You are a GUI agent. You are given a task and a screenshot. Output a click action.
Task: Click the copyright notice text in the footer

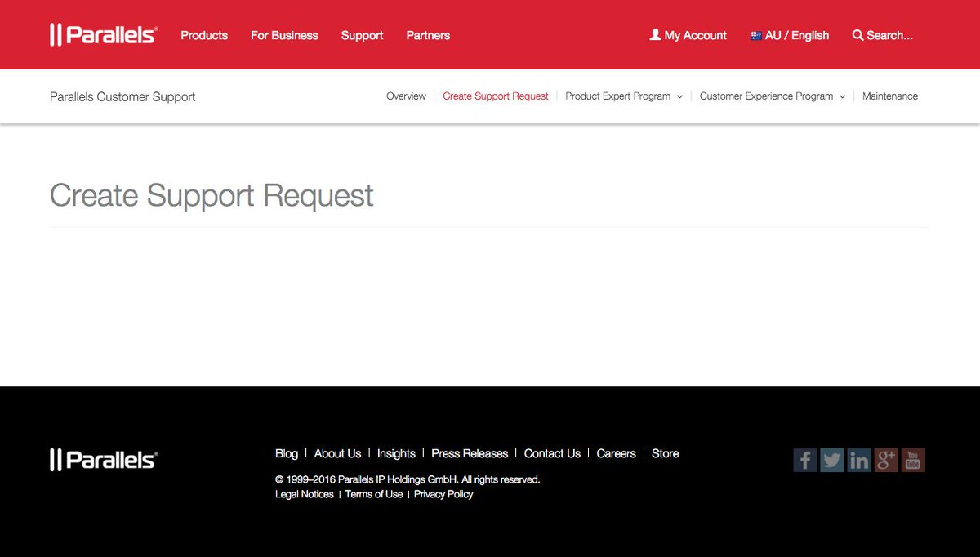coord(408,479)
